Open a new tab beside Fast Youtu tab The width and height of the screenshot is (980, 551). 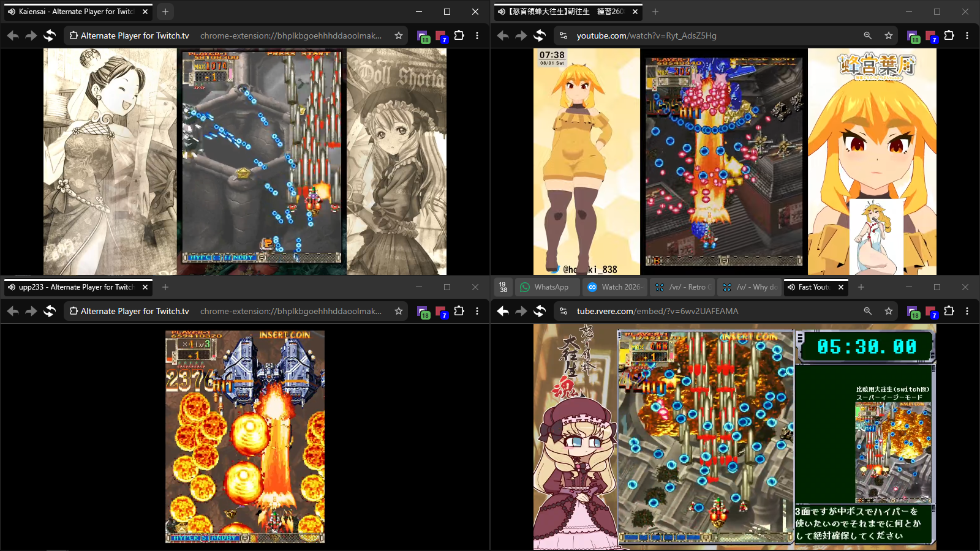tap(861, 287)
